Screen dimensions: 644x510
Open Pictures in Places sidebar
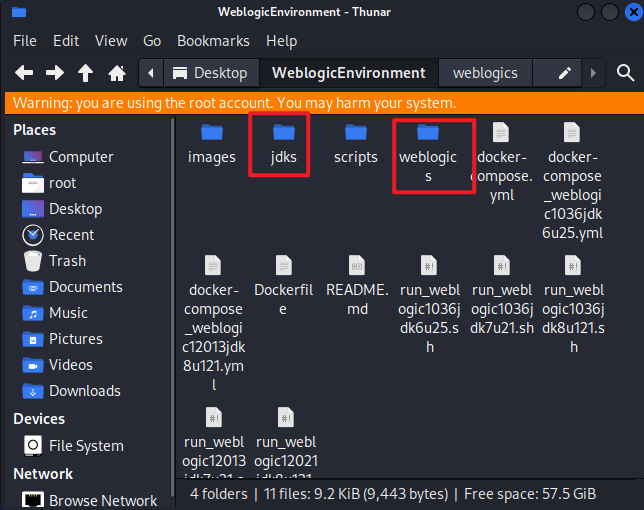tap(62, 339)
